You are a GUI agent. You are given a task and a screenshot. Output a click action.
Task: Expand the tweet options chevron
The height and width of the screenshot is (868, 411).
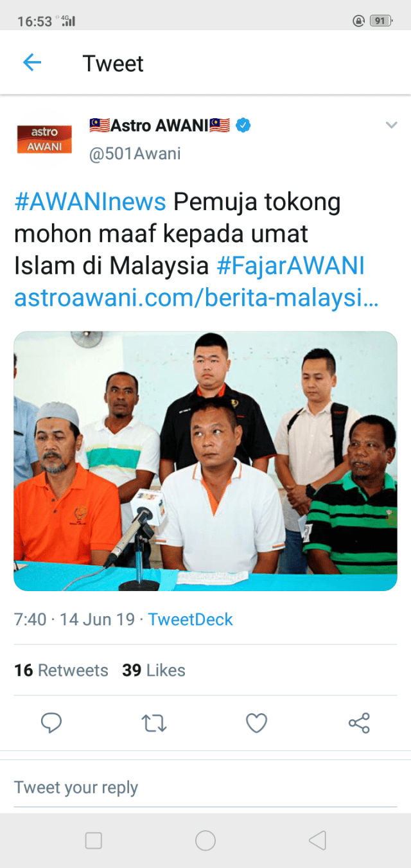coord(391,125)
